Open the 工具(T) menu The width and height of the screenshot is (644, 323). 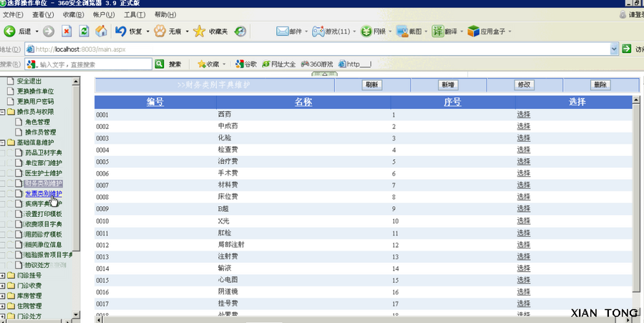[135, 15]
